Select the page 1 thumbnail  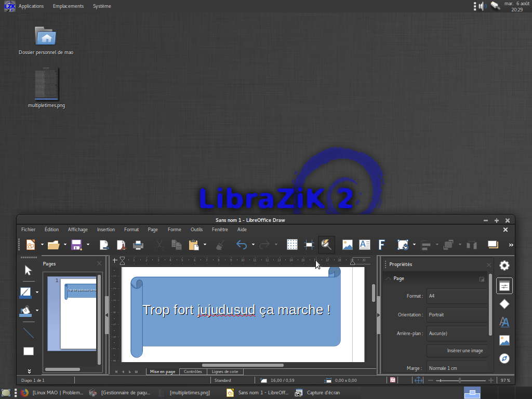click(73, 313)
